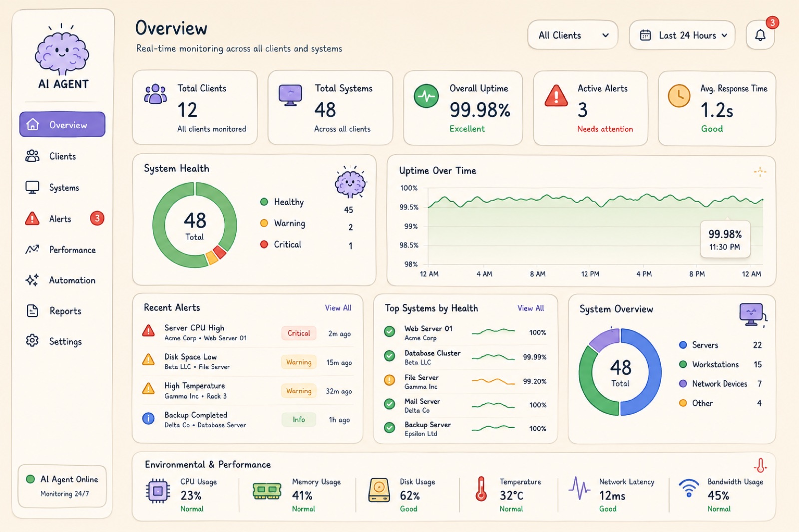The image size is (799, 532).
Task: Go to Overview in the sidebar
Action: click(x=62, y=124)
